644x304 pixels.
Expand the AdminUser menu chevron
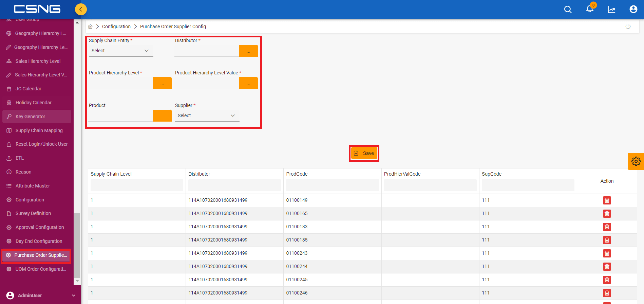[74, 296]
